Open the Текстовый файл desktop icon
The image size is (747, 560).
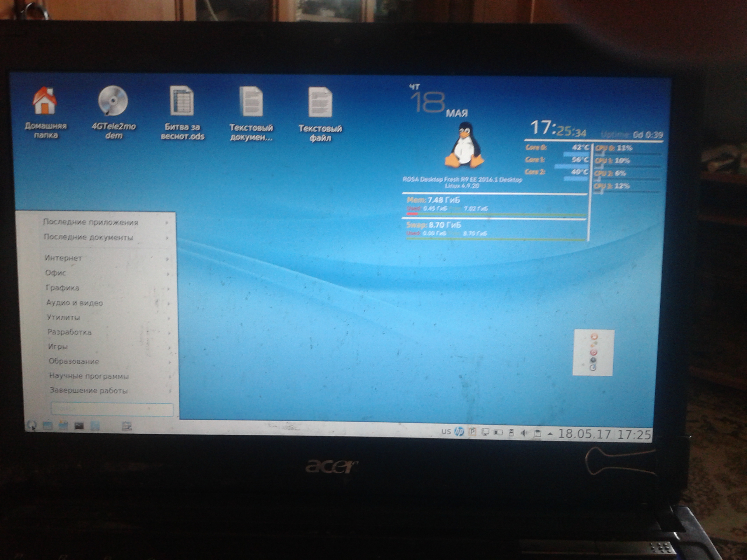click(320, 103)
